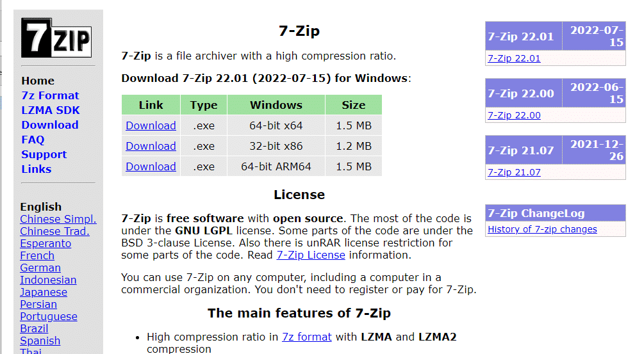Viewport: 644px width, 354px height.
Task: Click the 7-Zip logo image
Action: [x=56, y=38]
